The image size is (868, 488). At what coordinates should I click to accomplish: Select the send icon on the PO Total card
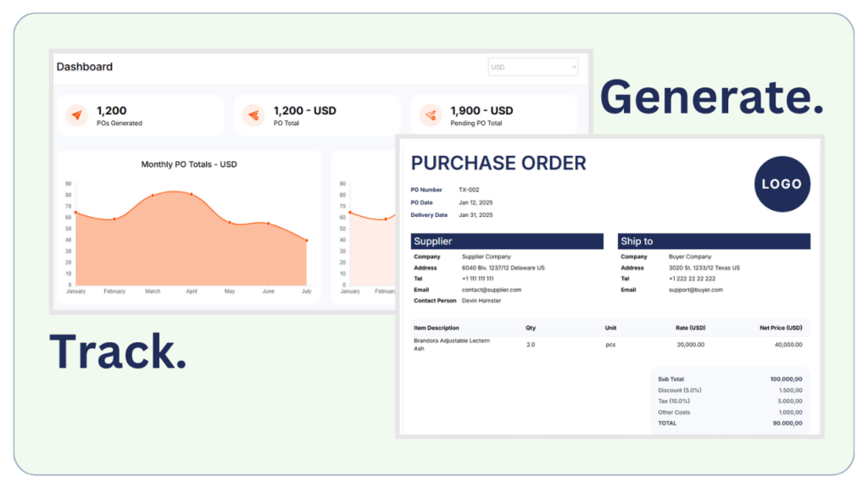pos(253,114)
